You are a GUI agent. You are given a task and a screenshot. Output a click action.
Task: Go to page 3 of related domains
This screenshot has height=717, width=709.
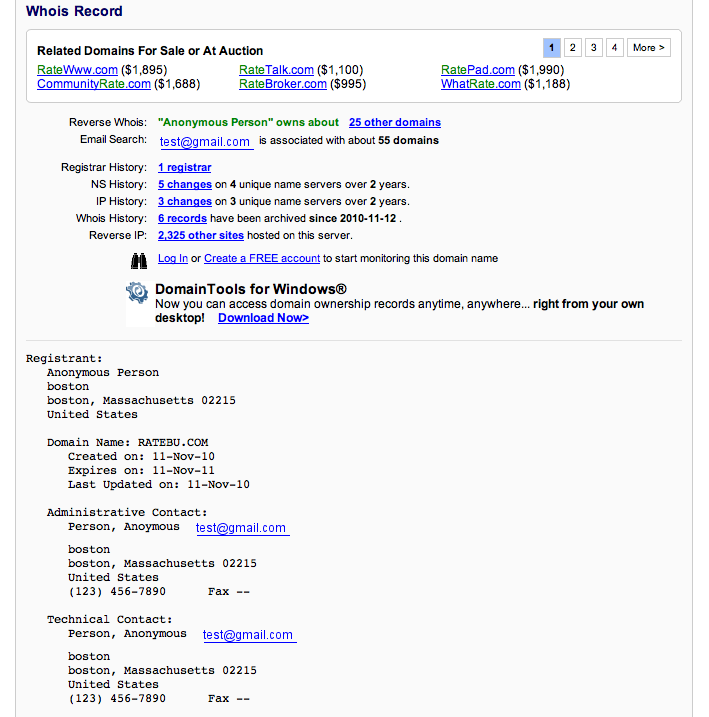594,48
